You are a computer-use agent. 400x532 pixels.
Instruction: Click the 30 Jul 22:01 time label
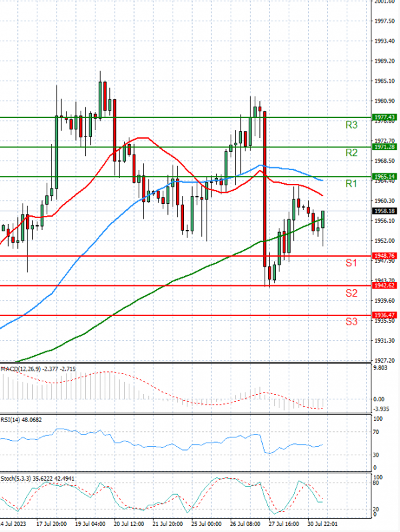click(323, 524)
